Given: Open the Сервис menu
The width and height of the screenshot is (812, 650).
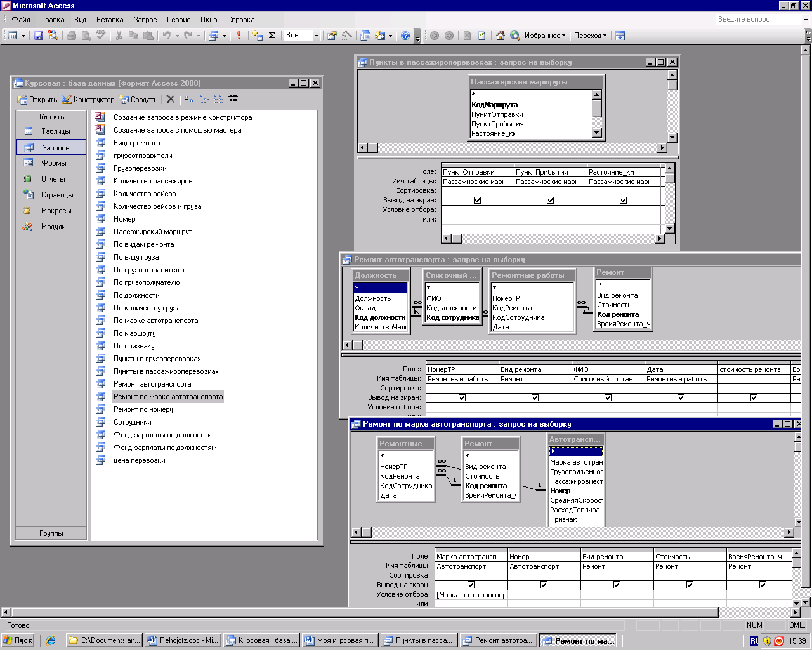Looking at the screenshot, I should pos(178,20).
